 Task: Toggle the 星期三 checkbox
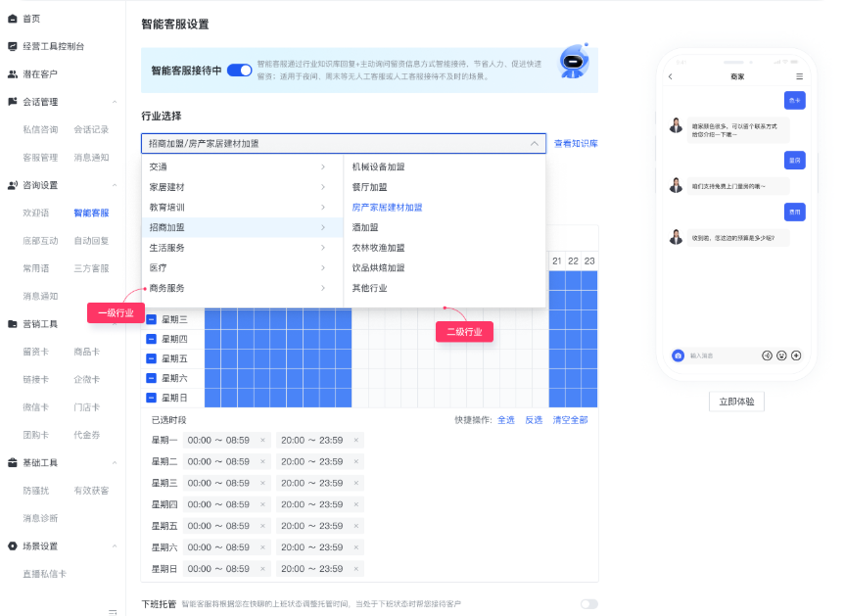(151, 319)
